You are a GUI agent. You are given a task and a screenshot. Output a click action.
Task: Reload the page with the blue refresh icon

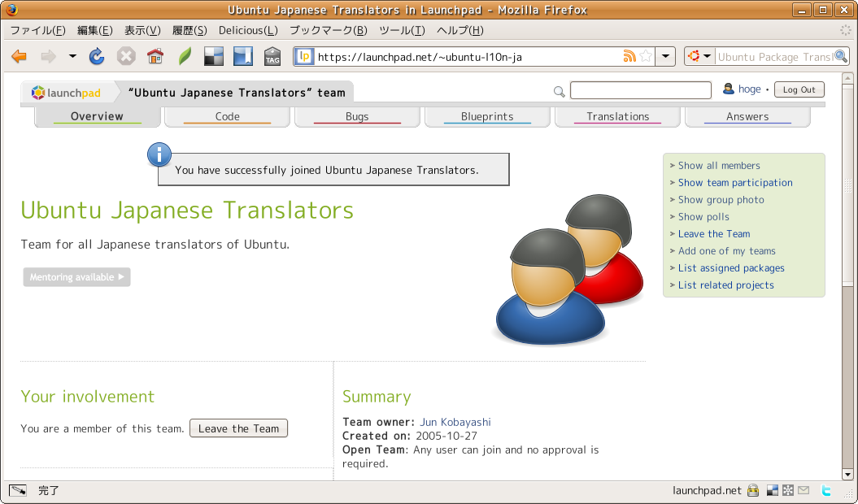[97, 56]
